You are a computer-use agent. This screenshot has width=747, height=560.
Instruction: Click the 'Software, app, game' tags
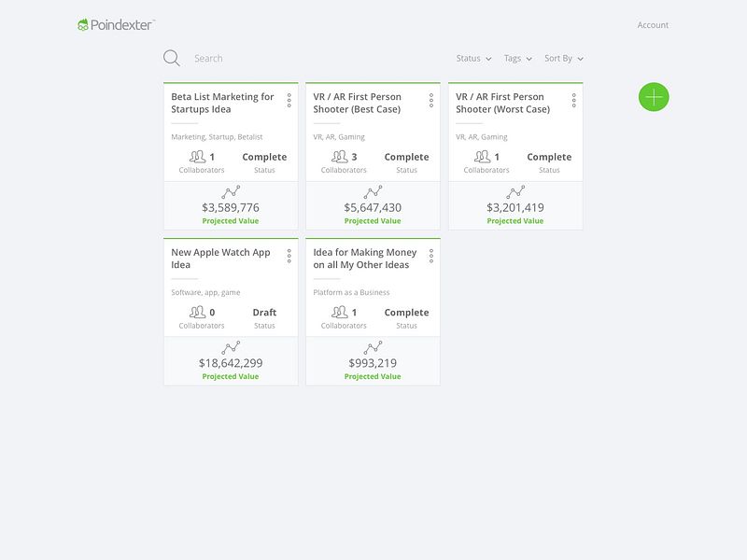click(205, 292)
